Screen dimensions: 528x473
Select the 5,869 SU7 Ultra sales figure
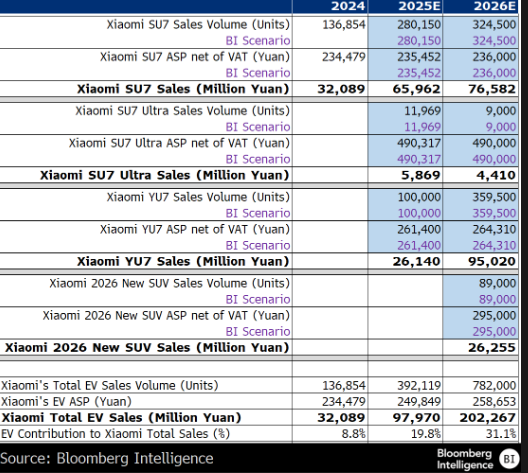[x=421, y=175]
